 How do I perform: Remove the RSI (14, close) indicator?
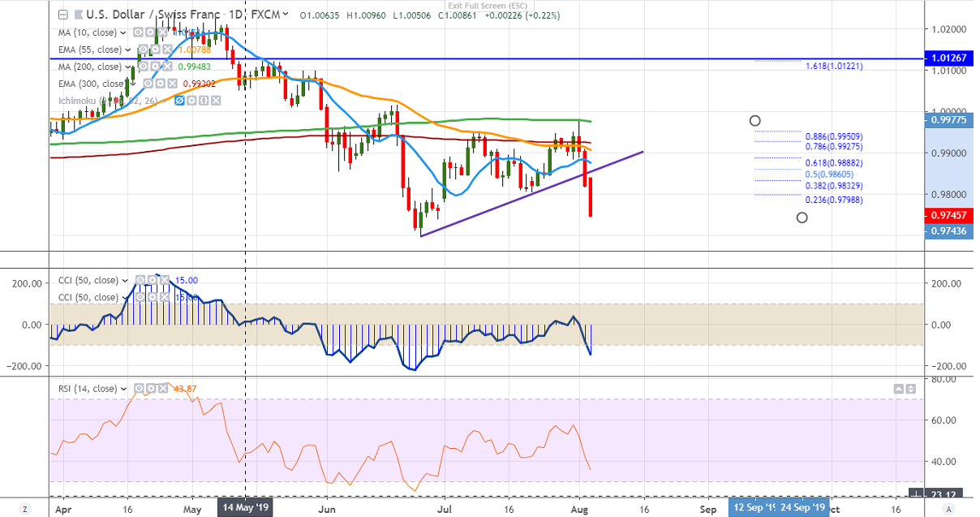coord(163,389)
